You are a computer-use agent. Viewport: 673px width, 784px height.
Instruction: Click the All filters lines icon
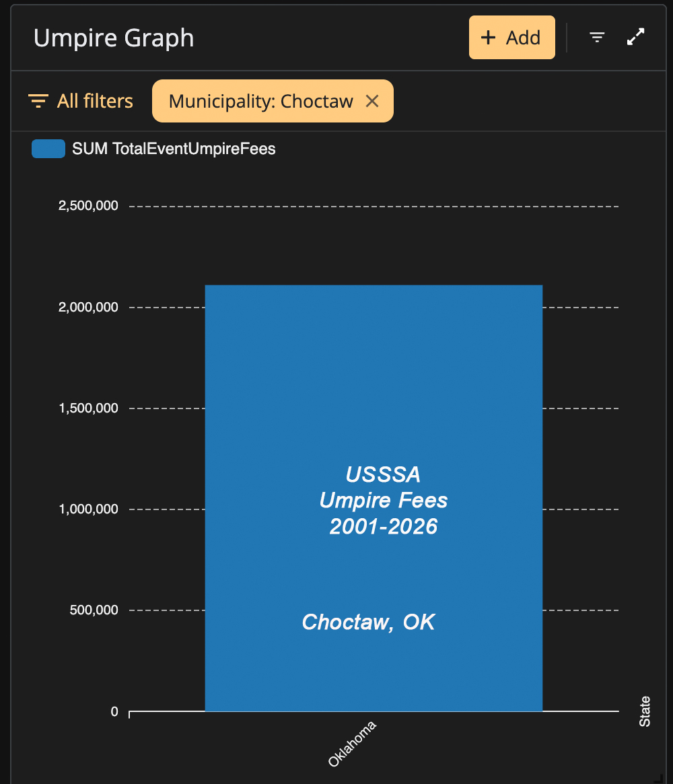click(38, 101)
